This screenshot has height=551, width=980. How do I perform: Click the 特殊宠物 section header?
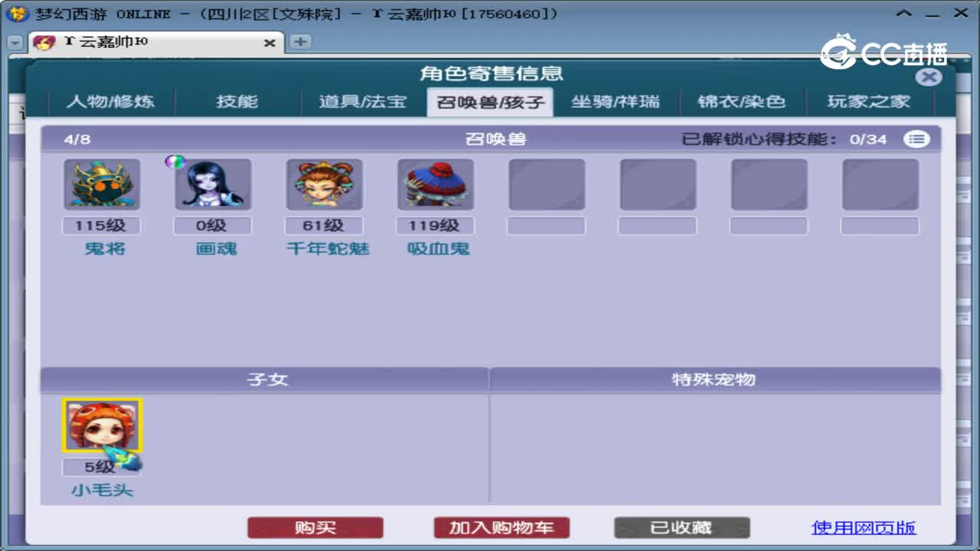tap(714, 380)
